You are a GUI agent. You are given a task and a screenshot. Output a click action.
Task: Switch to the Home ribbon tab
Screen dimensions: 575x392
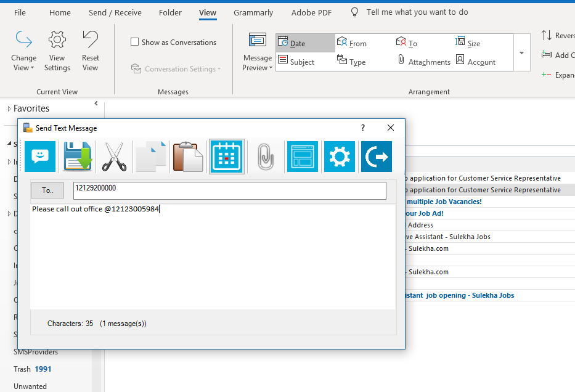[x=60, y=12]
